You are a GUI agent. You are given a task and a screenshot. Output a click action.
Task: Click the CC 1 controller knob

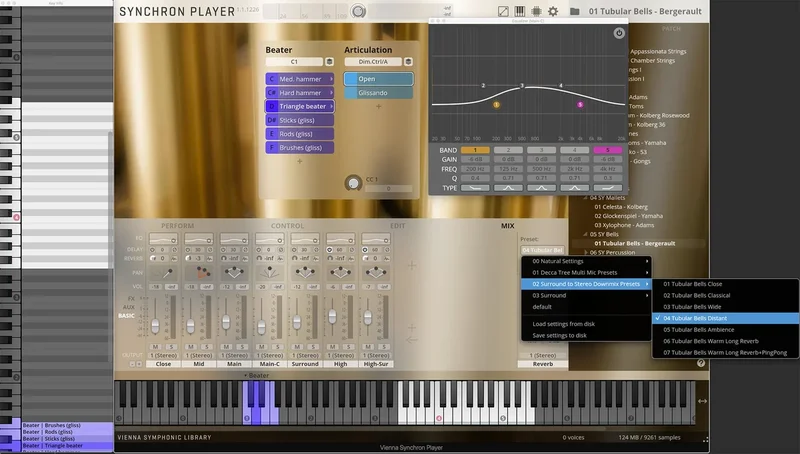click(x=353, y=183)
